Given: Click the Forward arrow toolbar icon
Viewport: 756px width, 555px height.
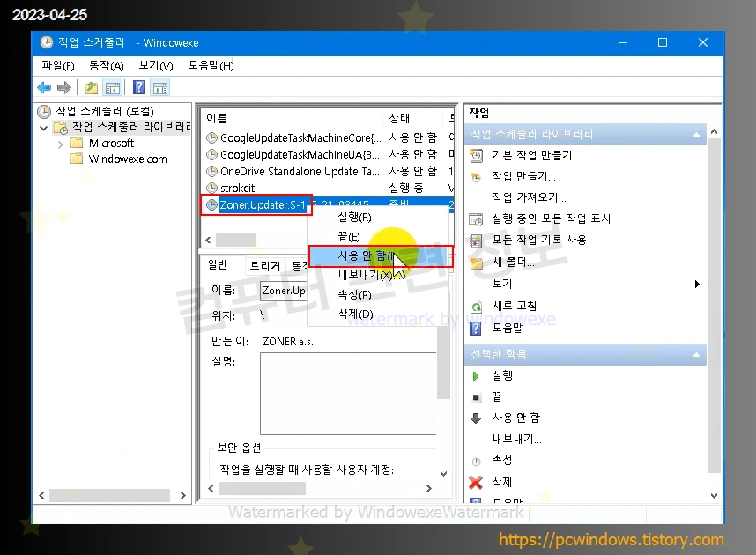Looking at the screenshot, I should pyautogui.click(x=63, y=88).
